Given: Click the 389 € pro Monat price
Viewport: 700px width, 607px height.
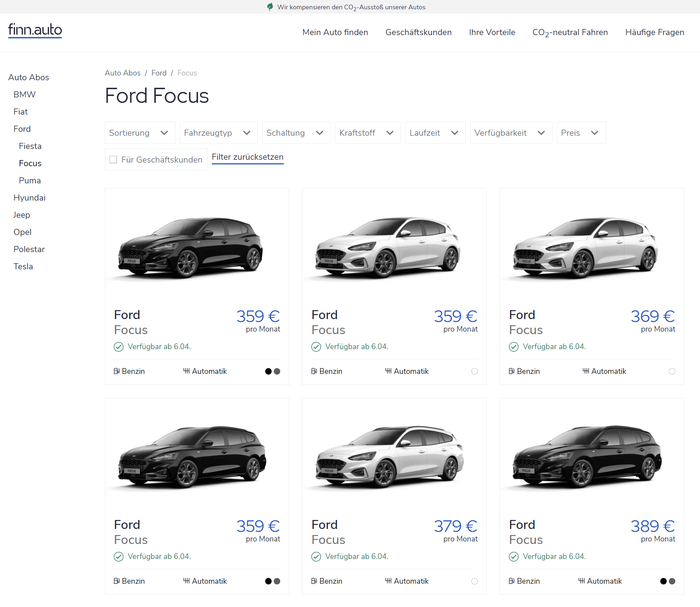Looking at the screenshot, I should [653, 531].
